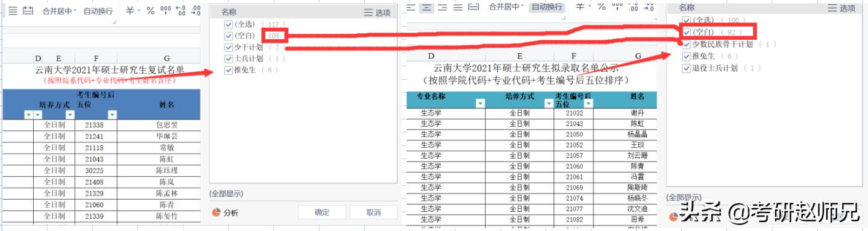Decrease decimal places in left spreadsheet toolbar

(195, 11)
